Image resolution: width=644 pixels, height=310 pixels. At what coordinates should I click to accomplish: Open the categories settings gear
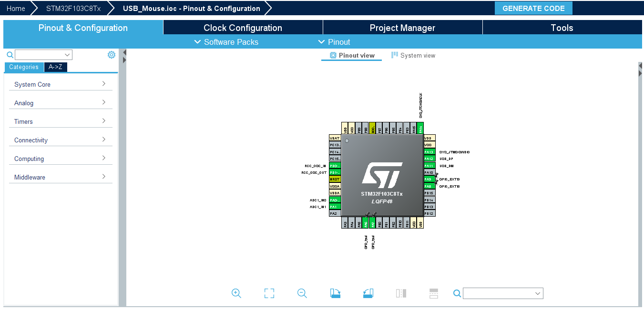point(112,55)
